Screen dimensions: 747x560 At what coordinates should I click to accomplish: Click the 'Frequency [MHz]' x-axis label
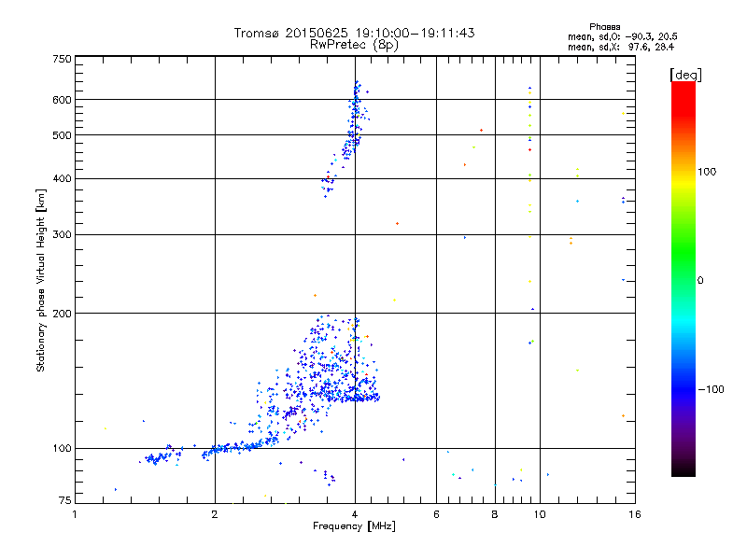[354, 526]
